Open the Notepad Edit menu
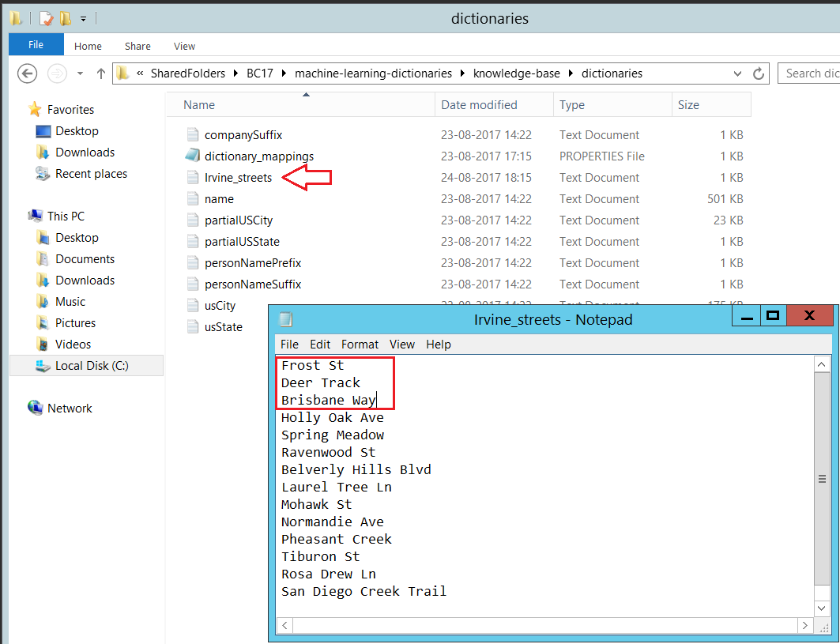 tap(320, 345)
